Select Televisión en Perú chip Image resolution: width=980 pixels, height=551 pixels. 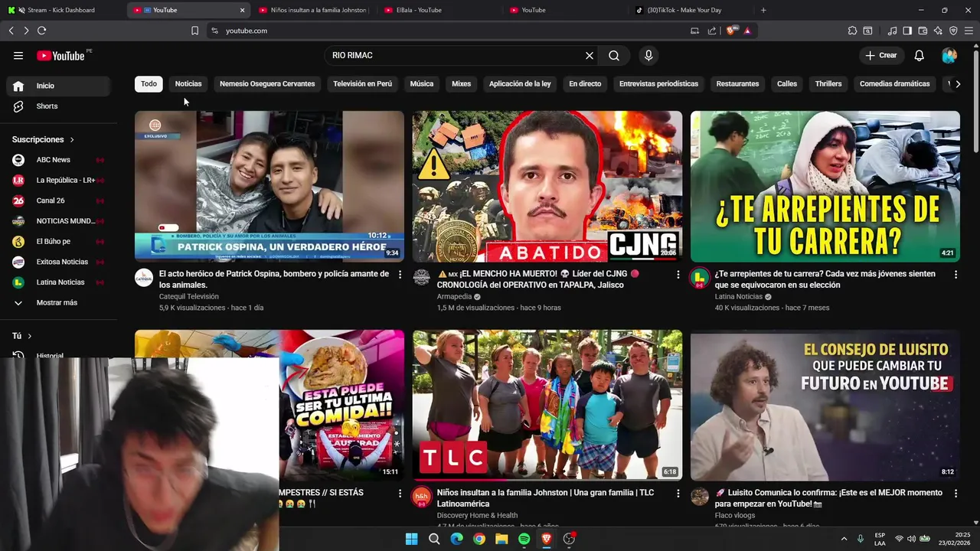click(x=362, y=84)
